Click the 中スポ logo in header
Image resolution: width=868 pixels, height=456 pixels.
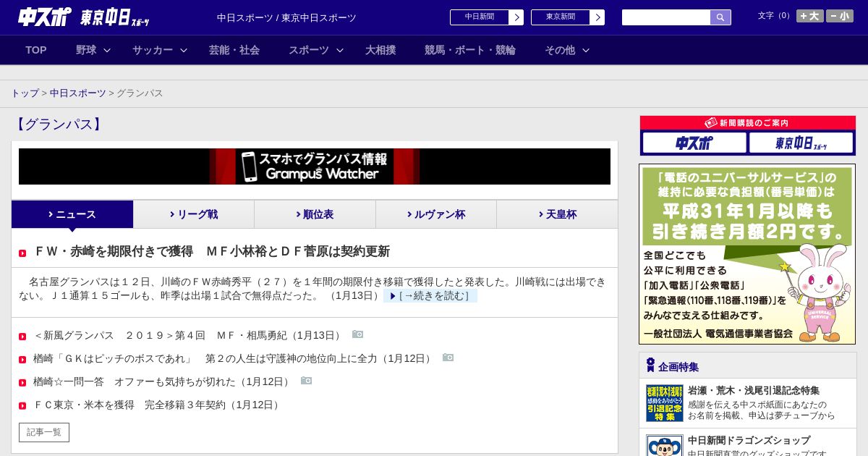(44, 17)
